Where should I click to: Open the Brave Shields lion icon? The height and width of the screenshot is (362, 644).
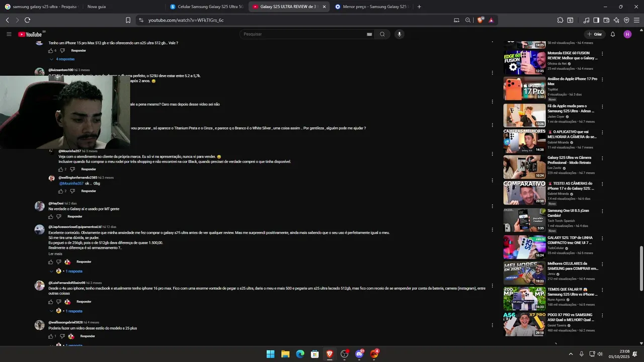pos(480,20)
